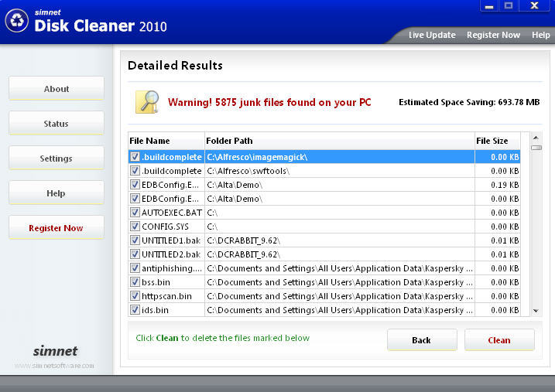Viewport: 555px width, 392px height.
Task: Click the Disk Cleaner recycle logo icon
Action: pos(16,21)
